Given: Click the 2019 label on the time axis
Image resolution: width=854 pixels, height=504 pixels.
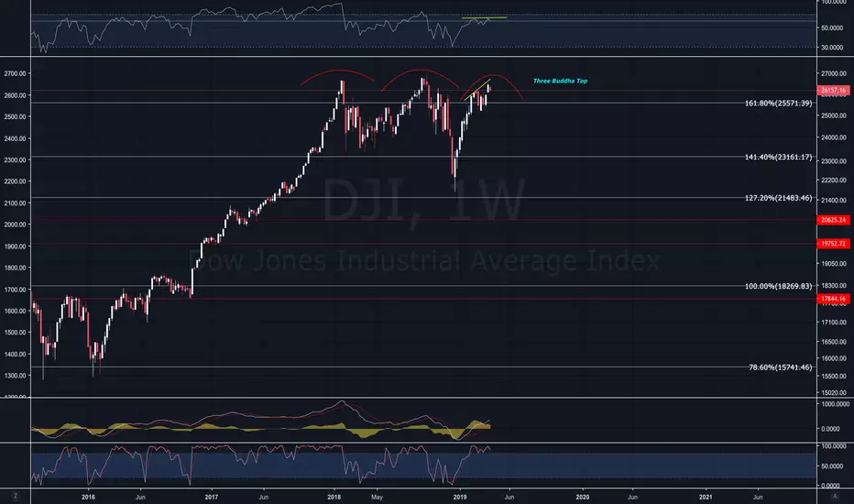Looking at the screenshot, I should coord(460,497).
